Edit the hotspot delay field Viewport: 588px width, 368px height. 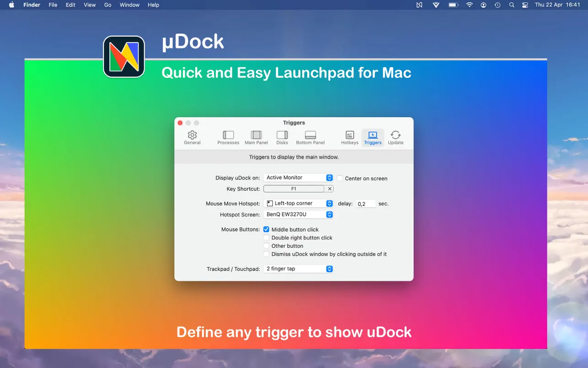click(366, 204)
